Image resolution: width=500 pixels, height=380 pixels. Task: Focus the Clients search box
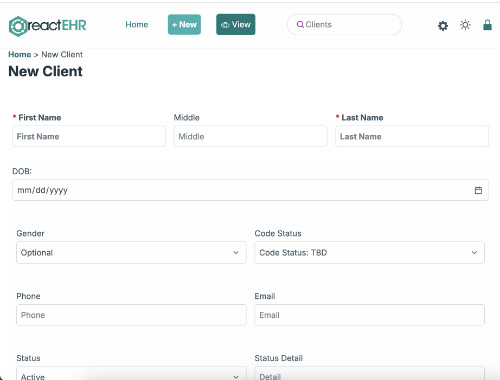coord(344,24)
